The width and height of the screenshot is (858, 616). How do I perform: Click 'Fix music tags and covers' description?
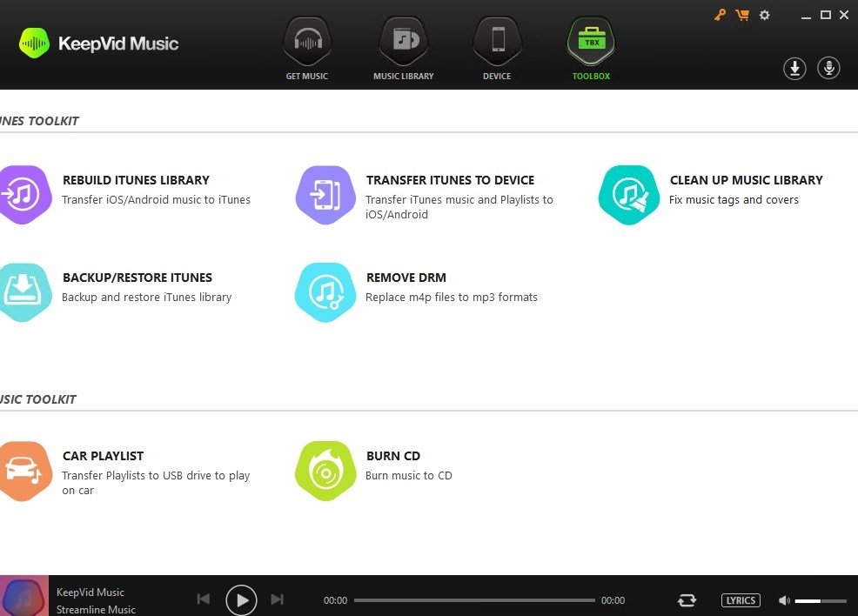(734, 200)
